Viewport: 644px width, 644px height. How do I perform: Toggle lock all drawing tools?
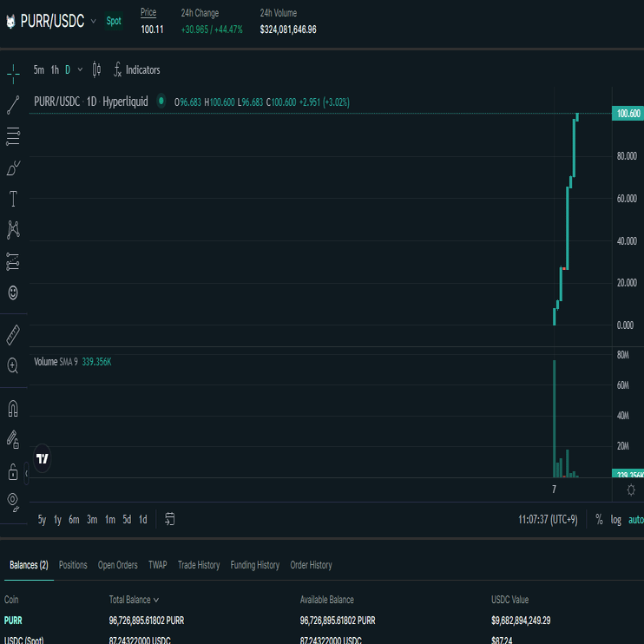coord(13,471)
